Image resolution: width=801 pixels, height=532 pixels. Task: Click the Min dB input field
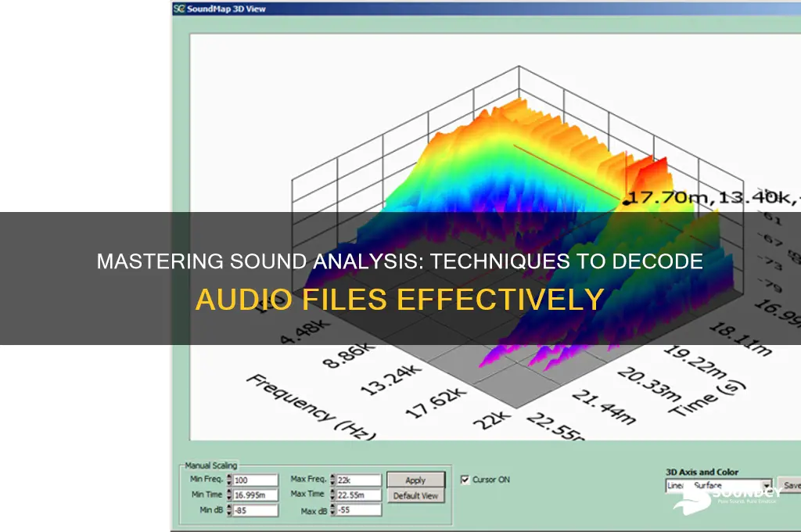tap(256, 510)
